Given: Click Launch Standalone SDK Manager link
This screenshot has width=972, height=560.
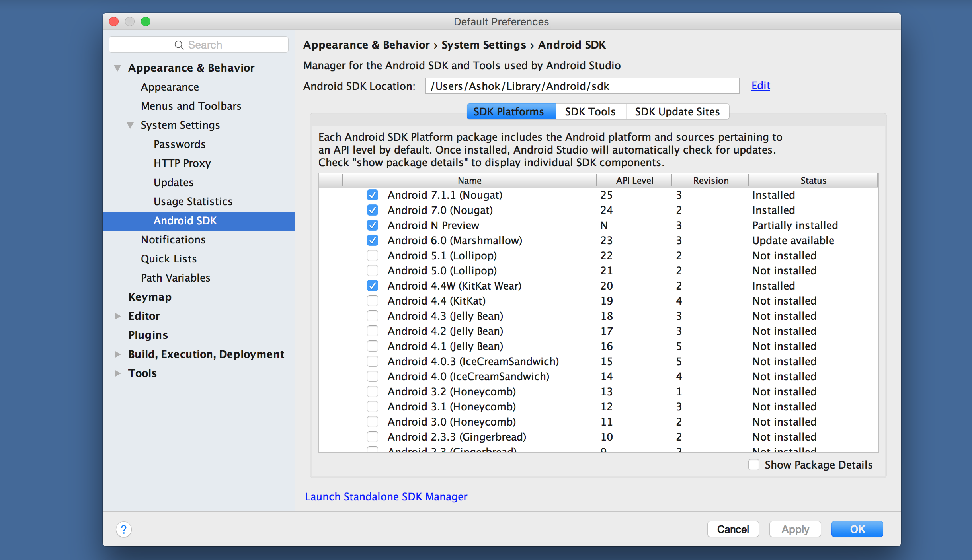Looking at the screenshot, I should pyautogui.click(x=386, y=497).
